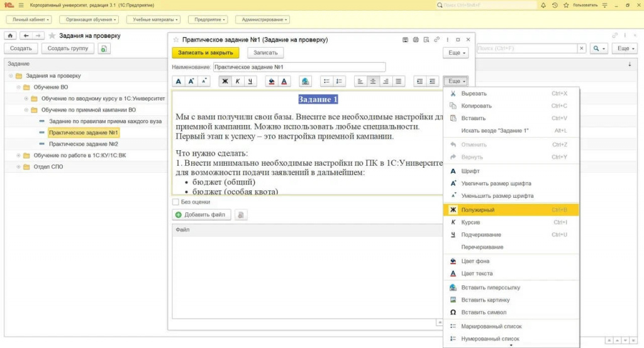The height and width of the screenshot is (348, 644).
Task: Select Подчеркивание menu item
Action: (x=511, y=235)
